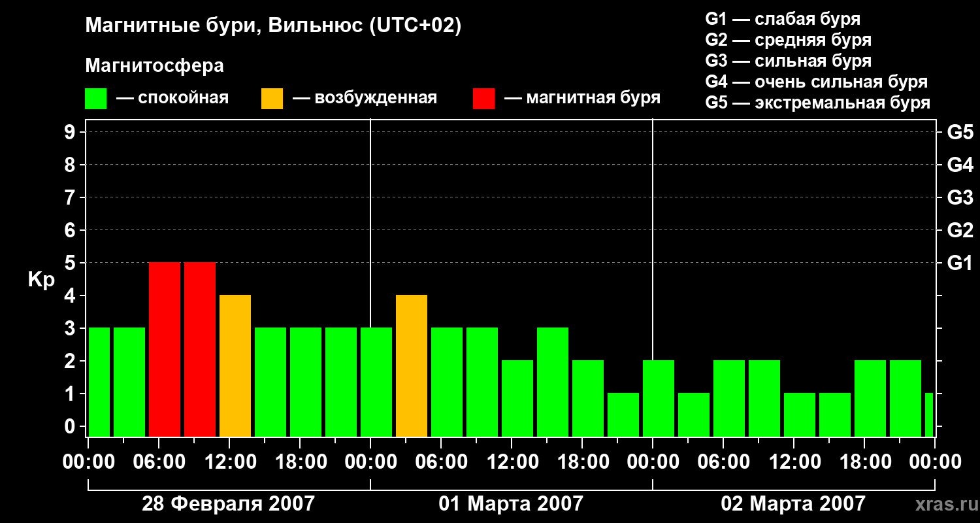Click the '06:00' time label under 02 Марта
This screenshot has width=980, height=523.
pyautogui.click(x=723, y=462)
